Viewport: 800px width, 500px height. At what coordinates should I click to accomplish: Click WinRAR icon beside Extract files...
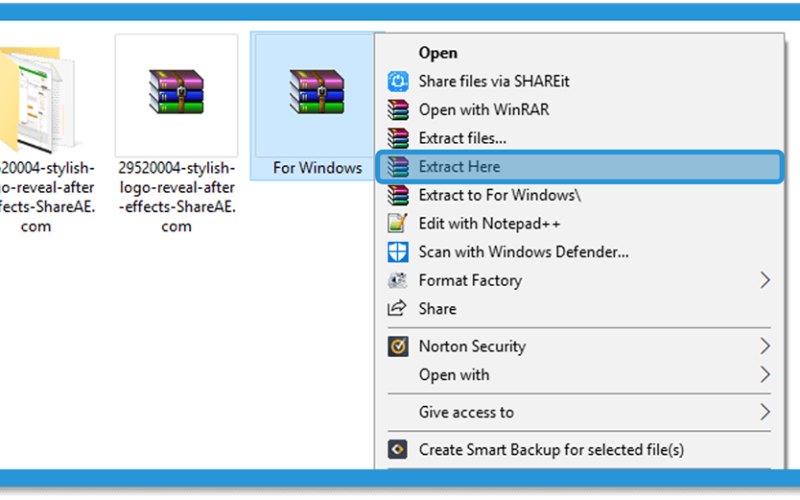point(398,138)
